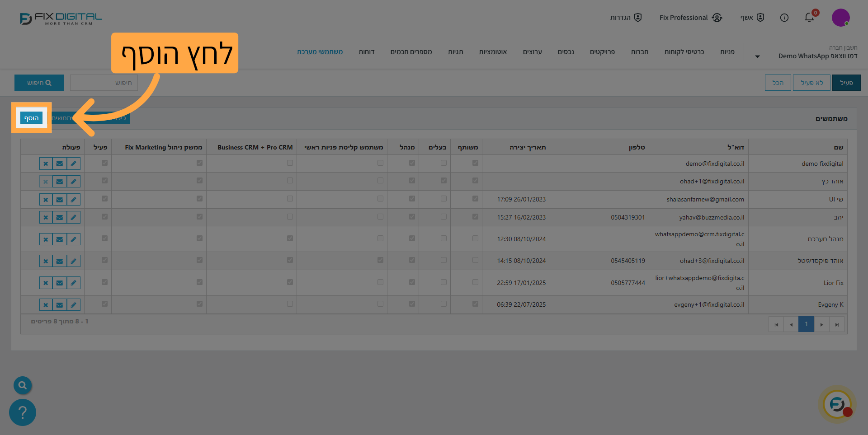The width and height of the screenshot is (868, 435).
Task: Click the purple user avatar
Action: point(840,18)
